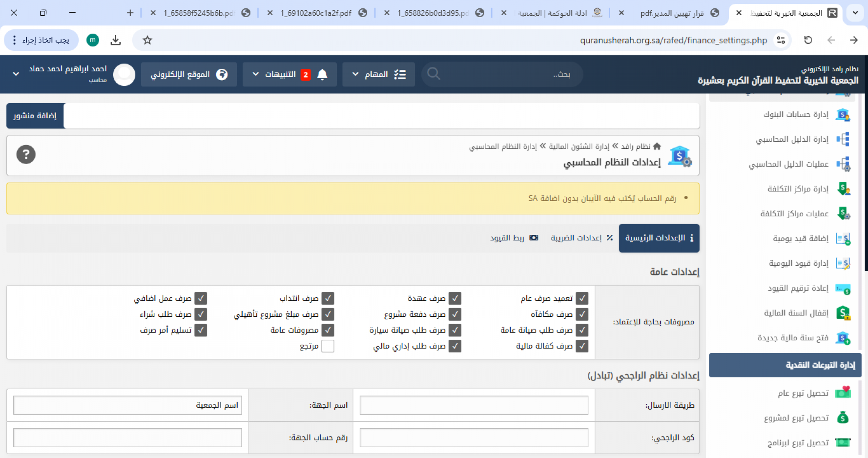Viewport: 868px width, 458px height.
Task: Click the browser downloads icon
Action: [x=116, y=40]
